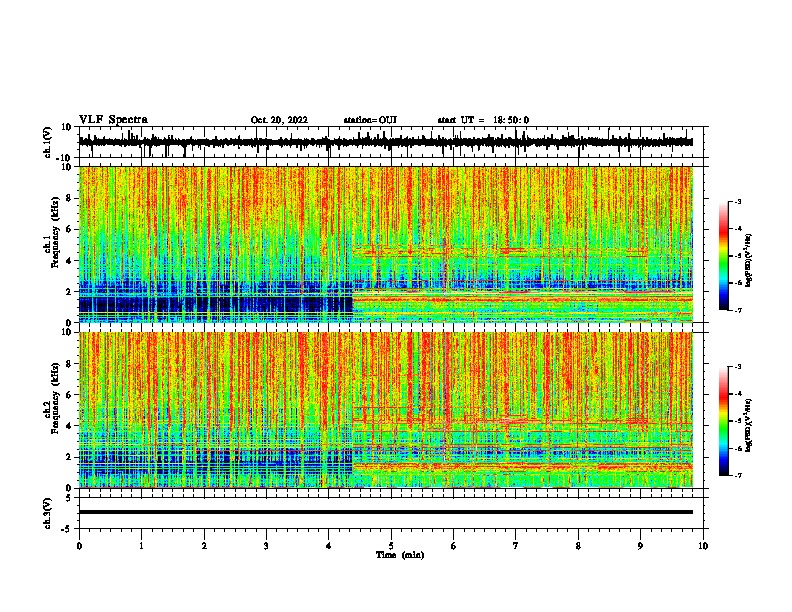
Task: Click the ch.2 spectrogram 6 kHz tick label
Action: pyautogui.click(x=69, y=395)
